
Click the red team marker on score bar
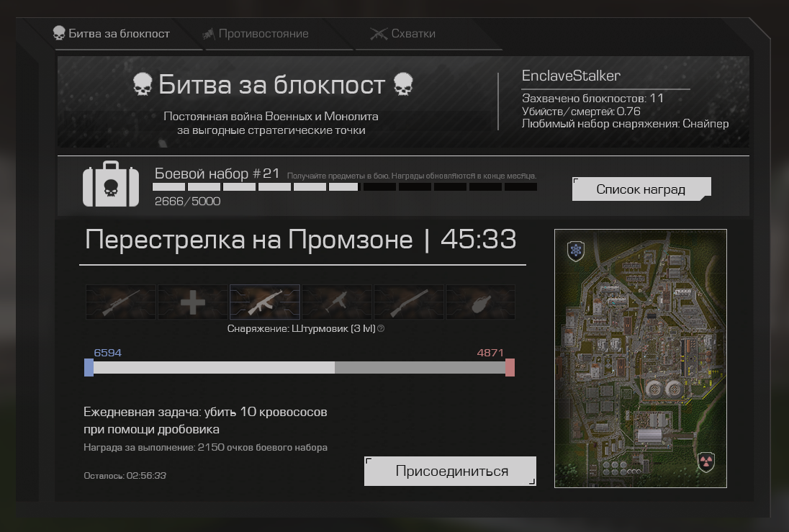510,367
